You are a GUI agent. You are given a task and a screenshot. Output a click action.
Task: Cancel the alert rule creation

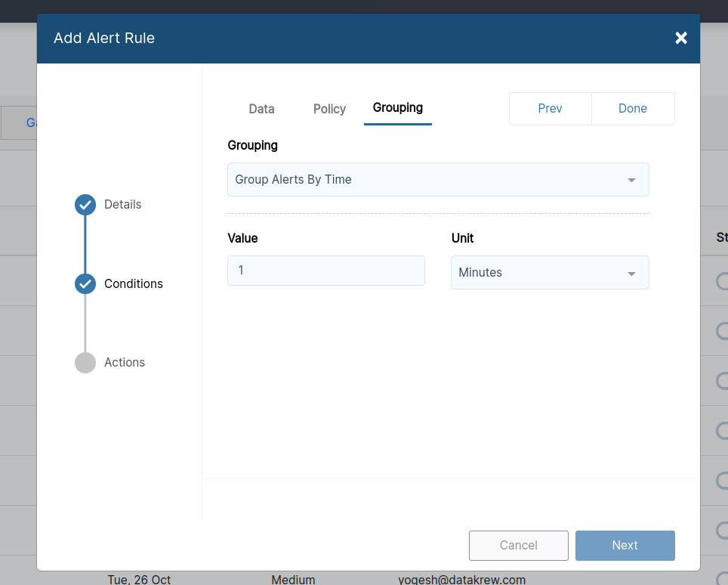pyautogui.click(x=519, y=545)
